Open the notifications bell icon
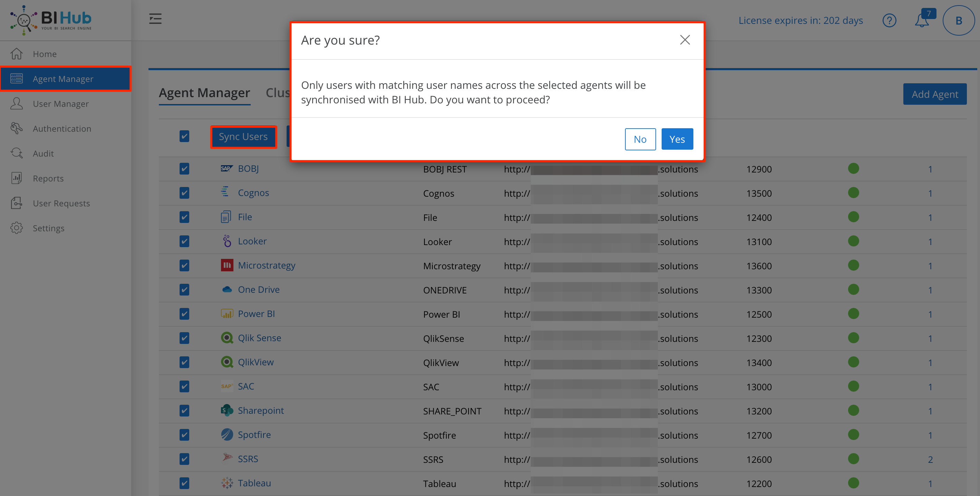The image size is (980, 496). 922,20
